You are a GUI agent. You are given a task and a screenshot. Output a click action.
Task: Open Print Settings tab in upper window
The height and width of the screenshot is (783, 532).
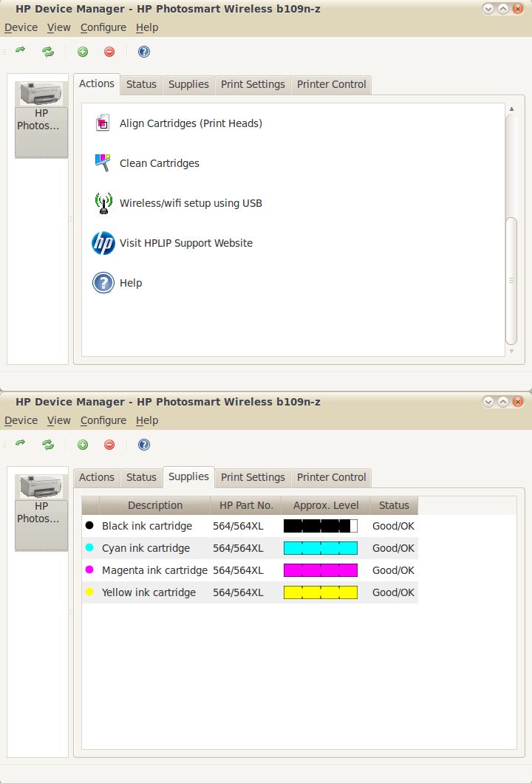coord(253,84)
